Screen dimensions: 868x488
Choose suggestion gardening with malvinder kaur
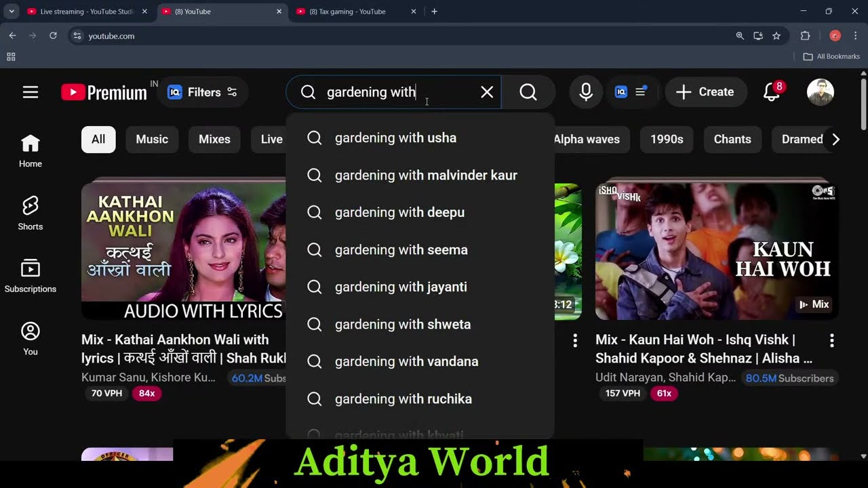420,175
